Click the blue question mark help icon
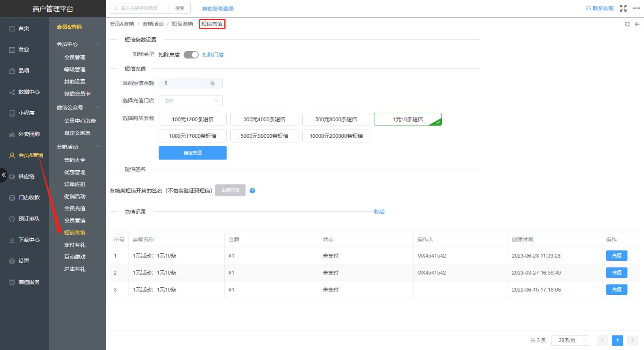Viewport: 644px width, 350px height. [252, 191]
